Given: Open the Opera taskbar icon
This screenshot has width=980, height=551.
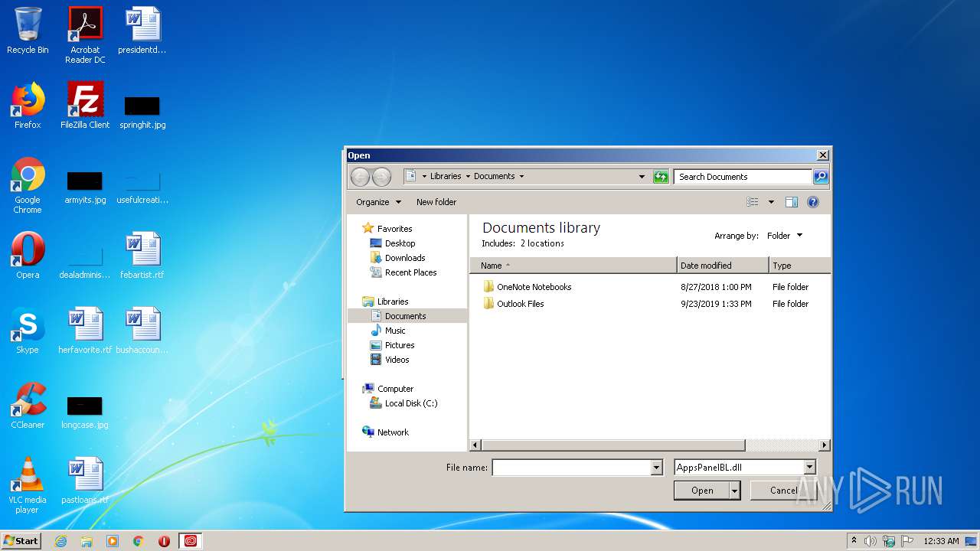Looking at the screenshot, I should tap(164, 541).
